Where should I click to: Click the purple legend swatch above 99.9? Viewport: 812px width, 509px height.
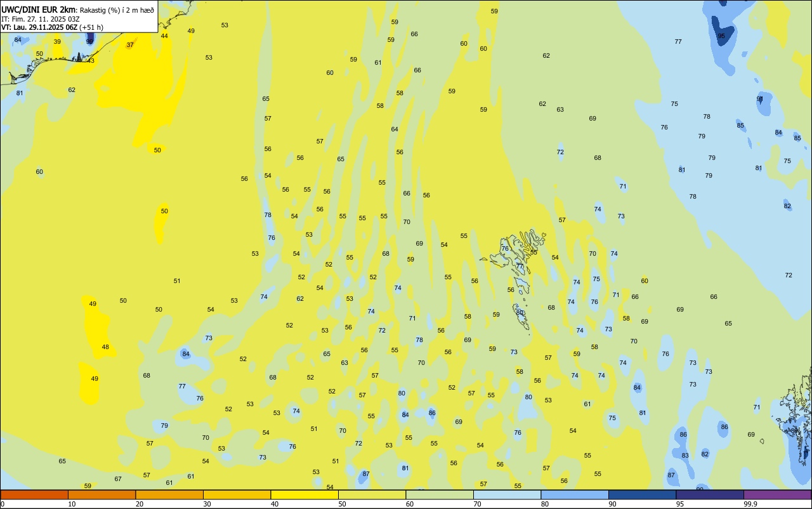tap(777, 494)
